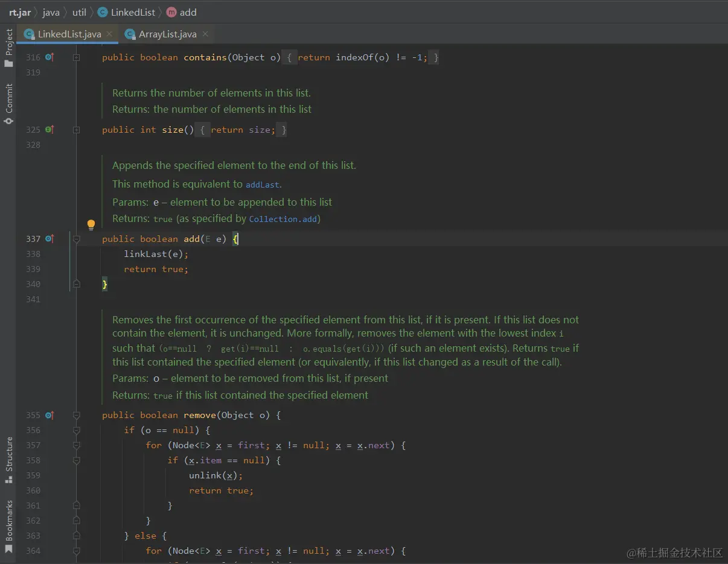Expand folded contains method on line 316
Screen dimensions: 728x564
pyautogui.click(x=77, y=57)
